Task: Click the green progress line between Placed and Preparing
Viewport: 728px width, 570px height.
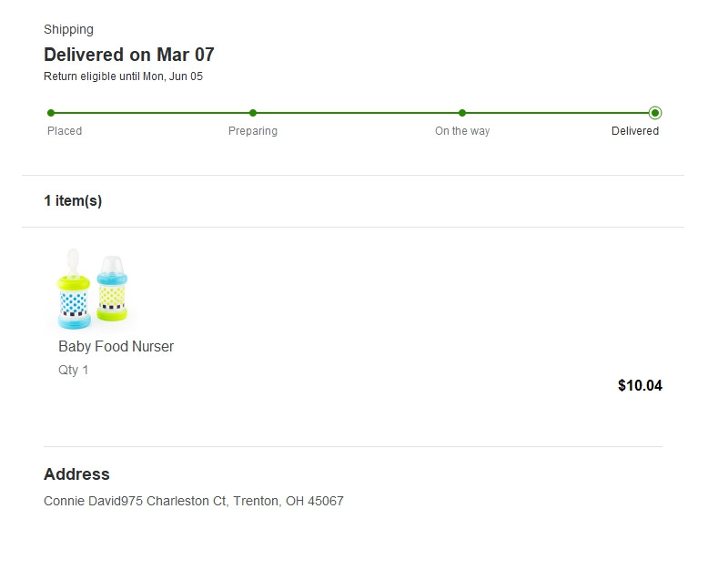Action: pos(152,113)
